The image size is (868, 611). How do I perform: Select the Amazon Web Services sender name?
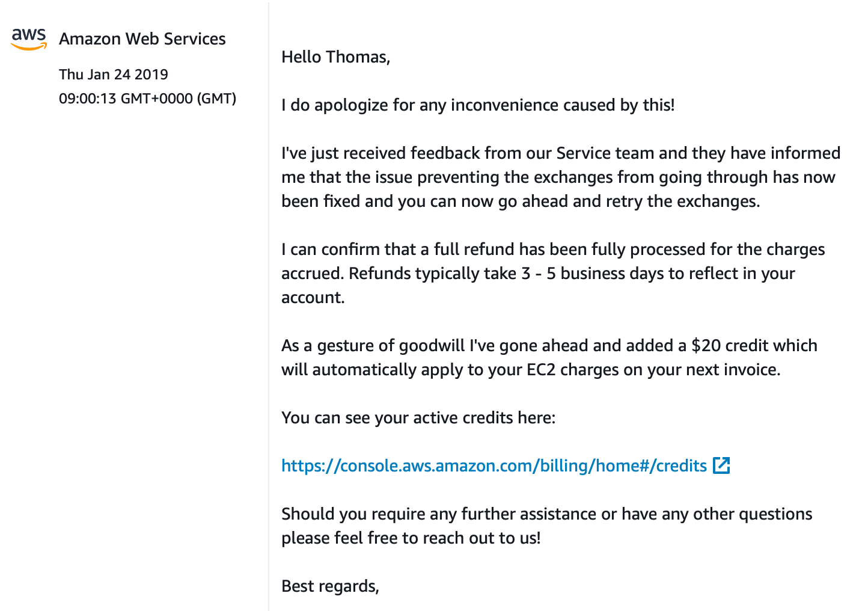point(142,39)
